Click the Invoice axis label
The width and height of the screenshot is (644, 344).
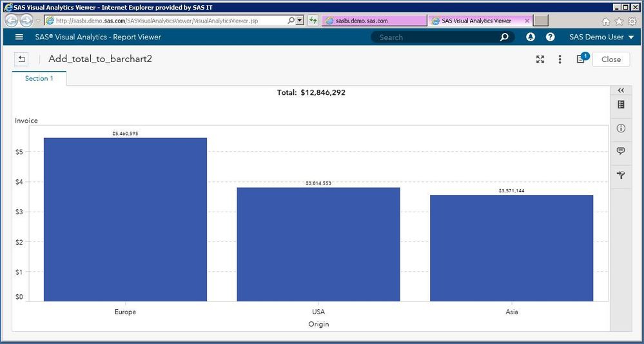(26, 121)
